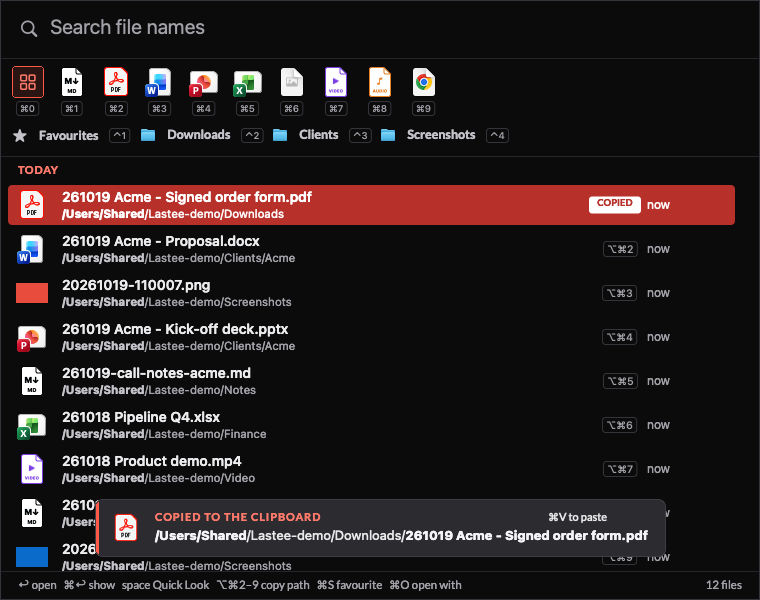Click the copy path hint in footer
The image size is (760, 600).
(263, 585)
